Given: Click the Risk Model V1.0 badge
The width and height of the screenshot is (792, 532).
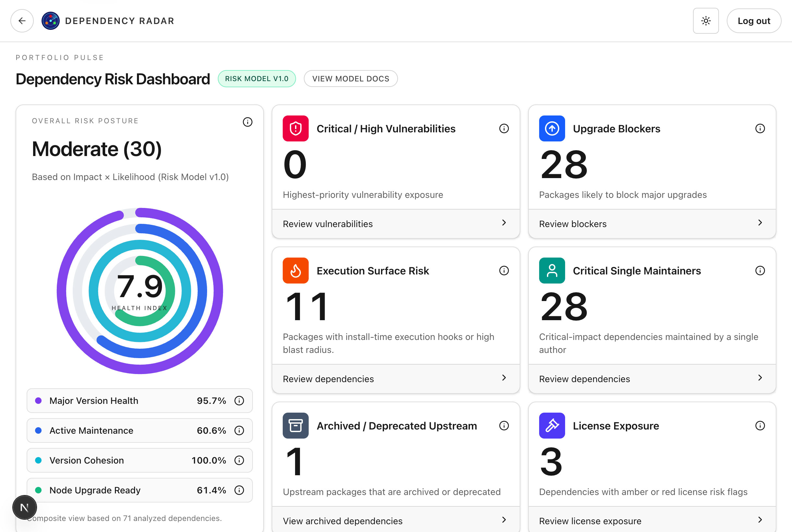Looking at the screenshot, I should 257,79.
